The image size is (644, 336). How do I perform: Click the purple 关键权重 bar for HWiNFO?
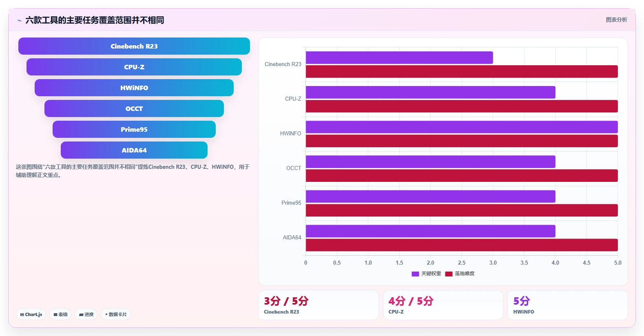462,127
